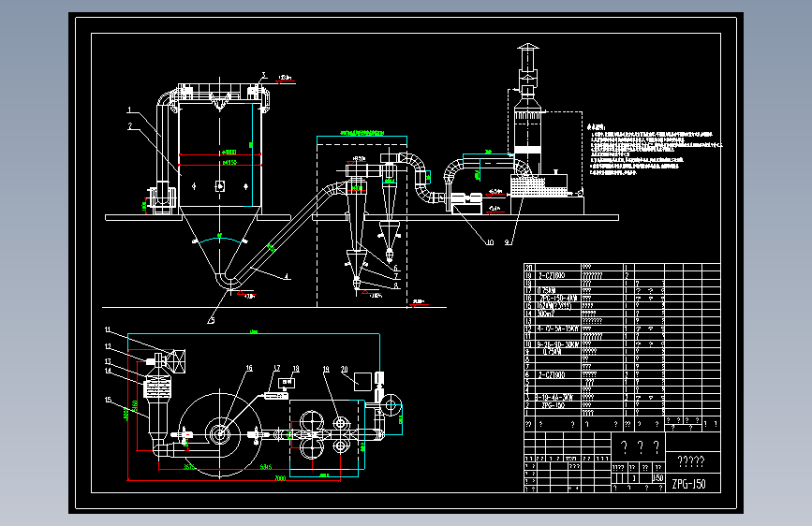The height and width of the screenshot is (526, 812).
Task: Click callout number 17 in the plan view
Action: (276, 368)
